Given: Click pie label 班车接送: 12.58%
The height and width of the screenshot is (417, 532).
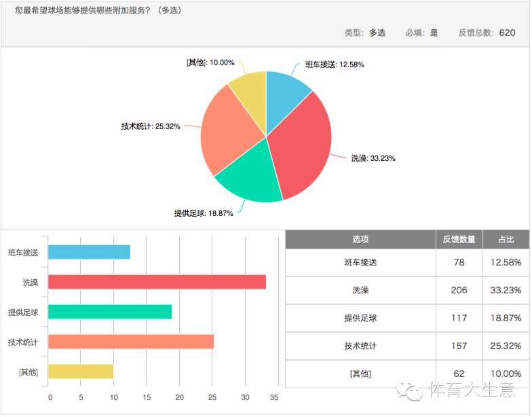Looking at the screenshot, I should [x=335, y=65].
